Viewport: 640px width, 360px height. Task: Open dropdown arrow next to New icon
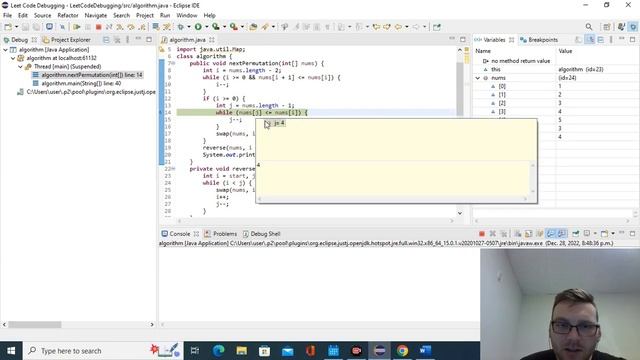click(16, 27)
